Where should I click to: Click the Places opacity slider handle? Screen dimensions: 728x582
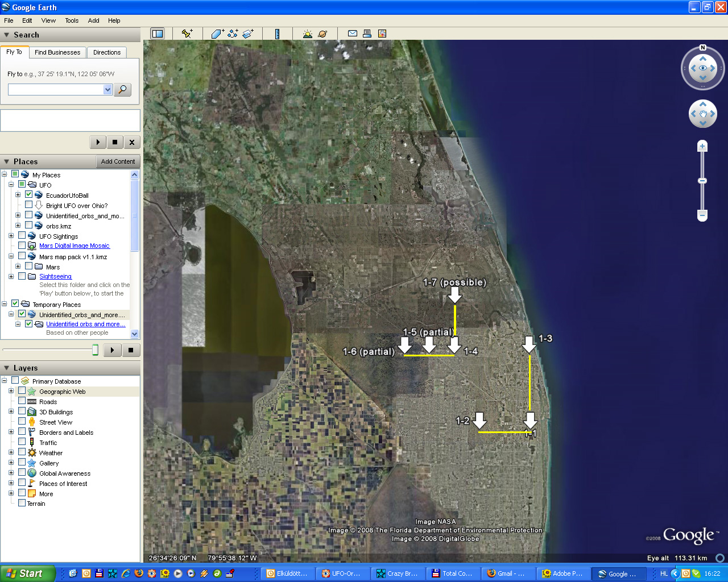96,350
